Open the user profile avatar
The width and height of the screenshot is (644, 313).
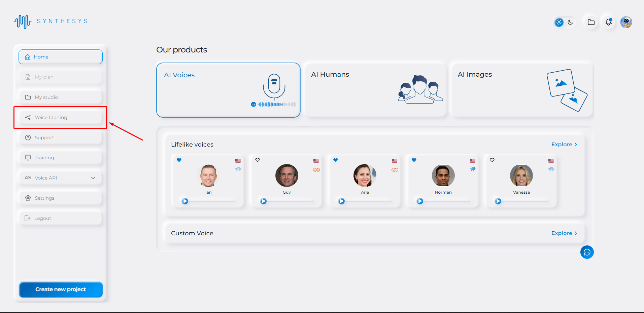click(x=626, y=23)
